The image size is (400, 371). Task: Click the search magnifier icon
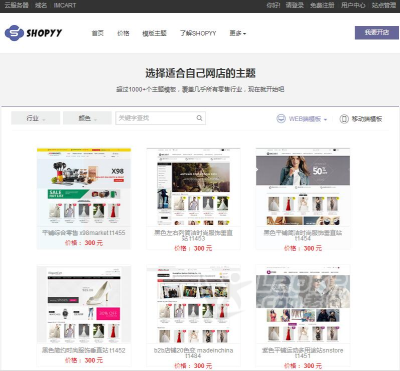[x=199, y=118]
